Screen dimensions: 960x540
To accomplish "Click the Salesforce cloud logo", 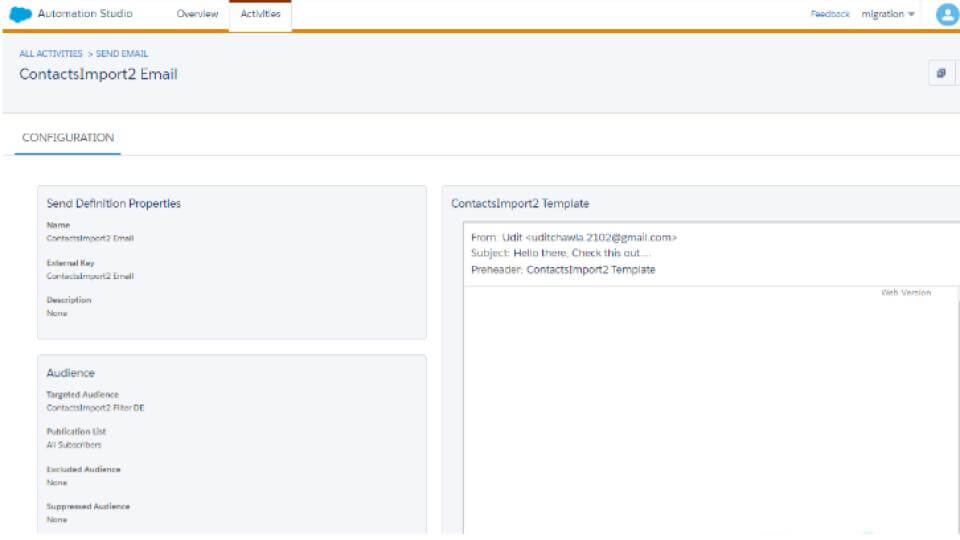I will pyautogui.click(x=21, y=14).
